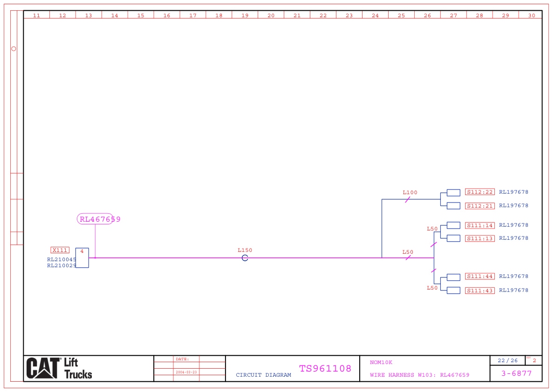This screenshot has height=392, width=555.
Task: Click the S112:21 terminal label
Action: pos(480,206)
